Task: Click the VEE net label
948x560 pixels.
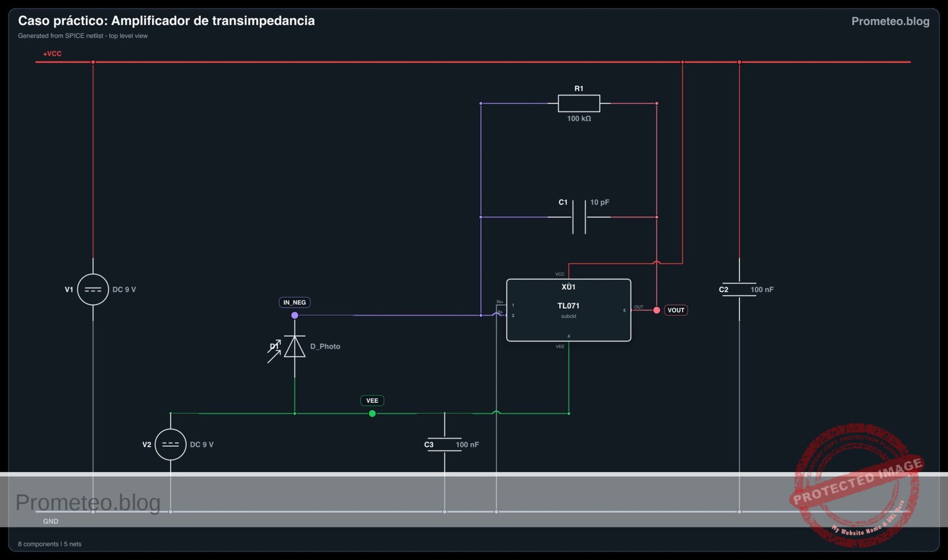Action: [372, 401]
